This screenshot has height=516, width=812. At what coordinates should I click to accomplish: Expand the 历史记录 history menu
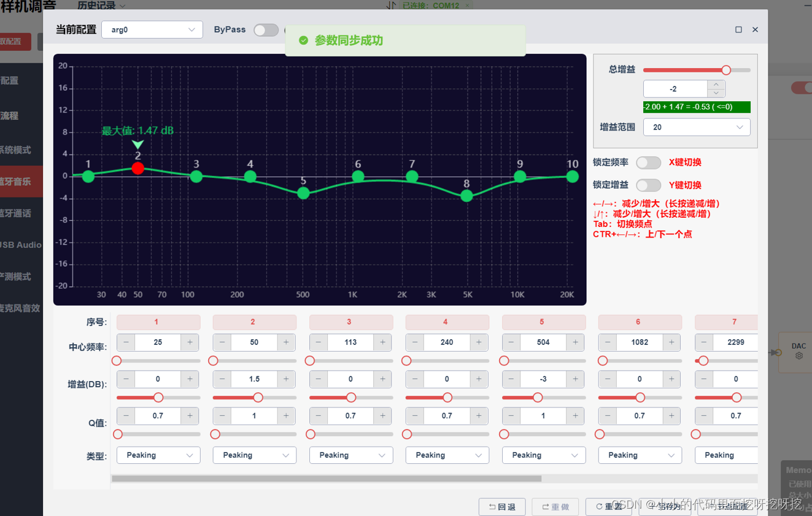point(101,6)
